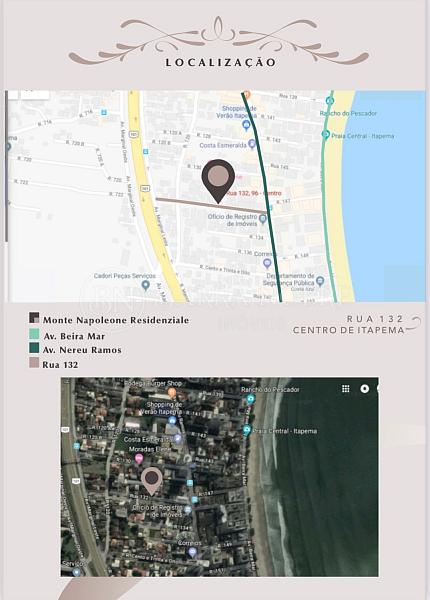Open the Ofício de Registro de Imóveis marker
This screenshot has height=600, width=430.
click(262, 219)
